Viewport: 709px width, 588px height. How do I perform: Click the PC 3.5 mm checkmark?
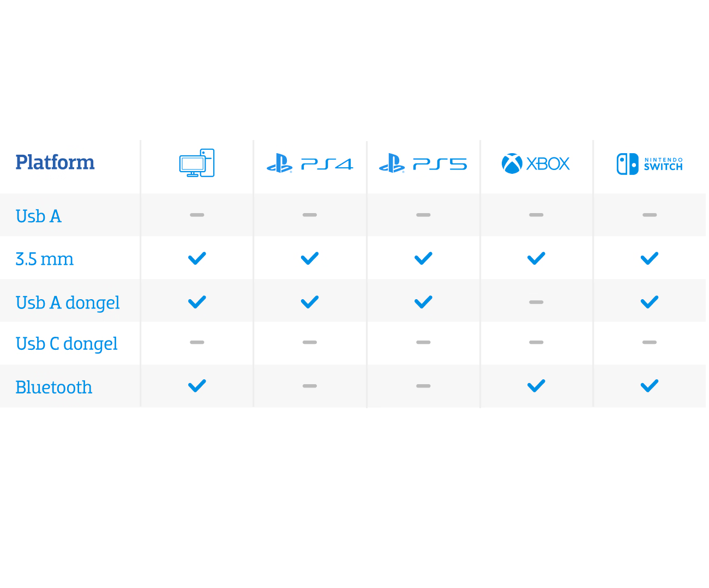tap(197, 258)
